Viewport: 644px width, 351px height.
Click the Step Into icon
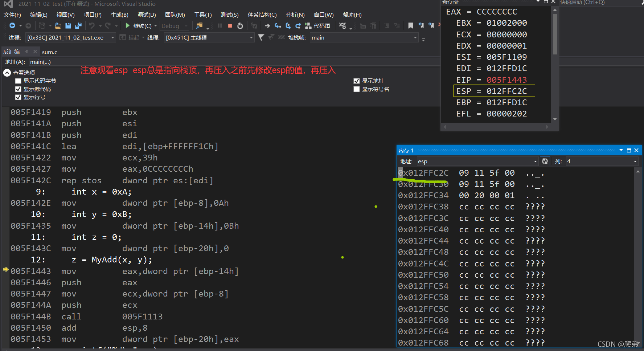[x=278, y=26]
